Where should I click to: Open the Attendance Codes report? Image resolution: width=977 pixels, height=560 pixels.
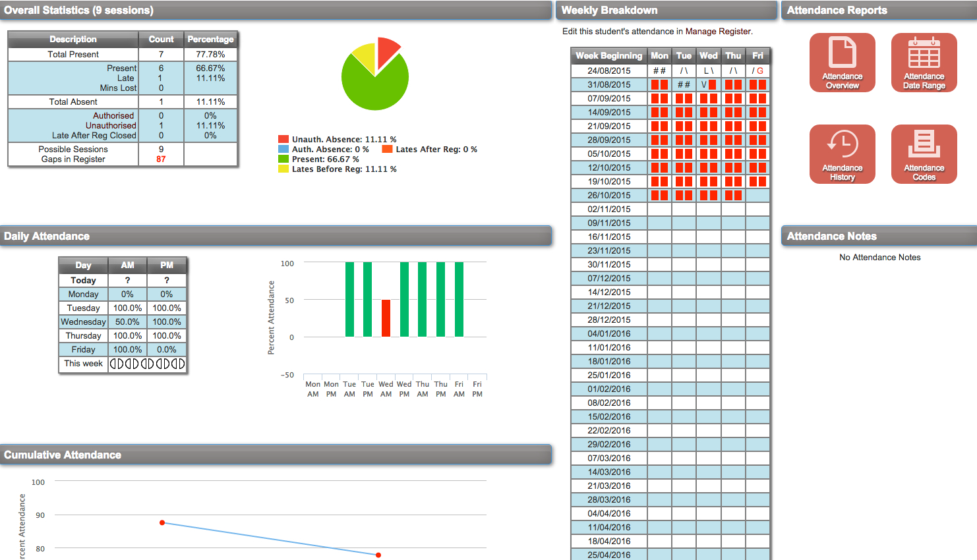[924, 154]
